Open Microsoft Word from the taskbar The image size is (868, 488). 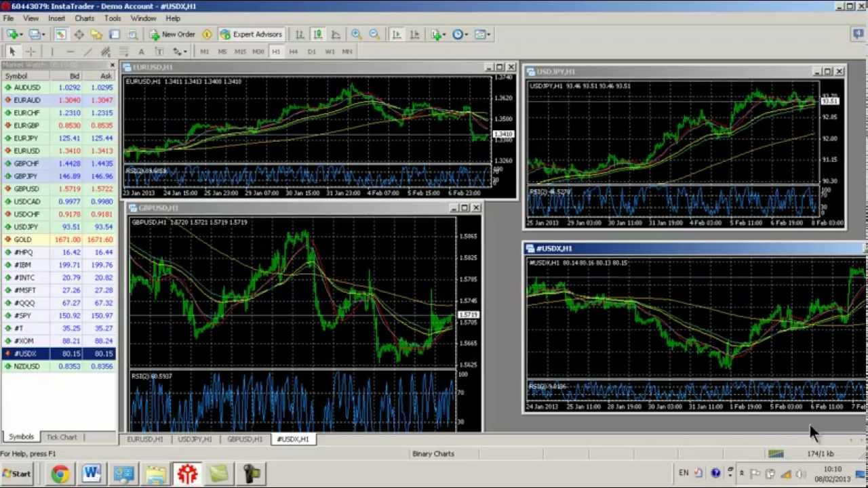coord(92,474)
